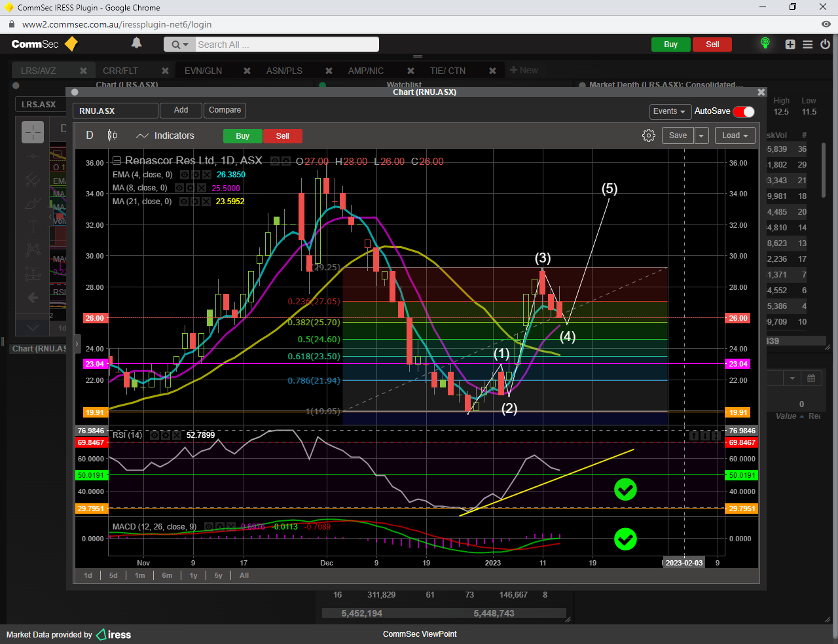Click the Compare button
This screenshot has height=644, width=838.
point(225,110)
